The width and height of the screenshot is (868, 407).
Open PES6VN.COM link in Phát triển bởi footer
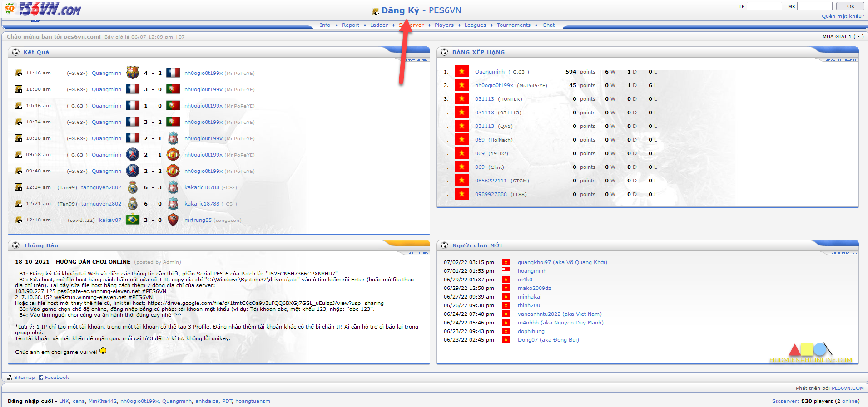pos(848,388)
